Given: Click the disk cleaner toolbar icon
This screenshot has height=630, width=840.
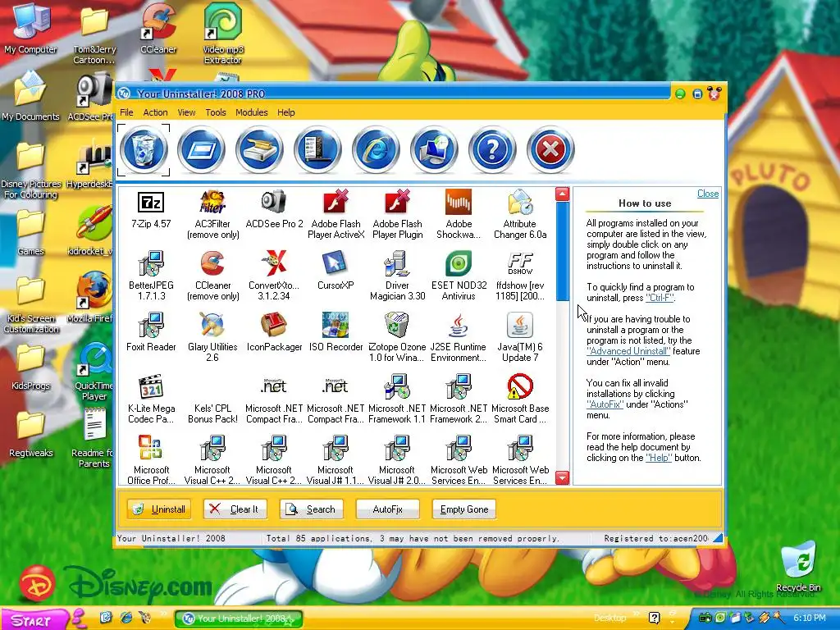Looking at the screenshot, I should (259, 149).
